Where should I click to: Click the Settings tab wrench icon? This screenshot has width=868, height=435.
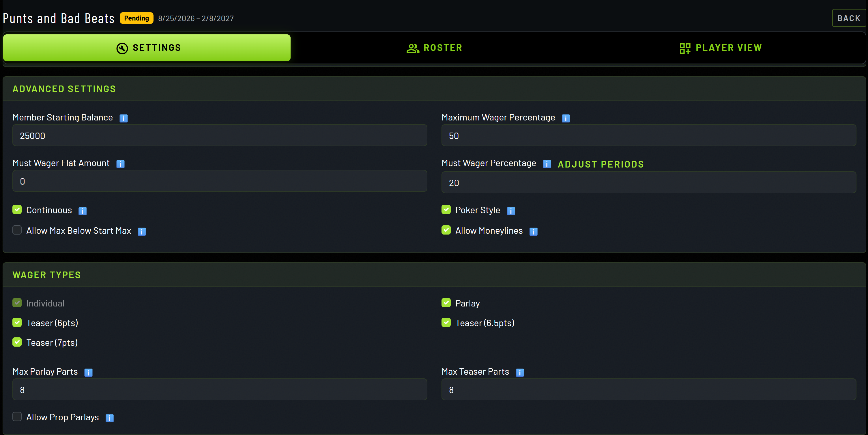pyautogui.click(x=122, y=48)
